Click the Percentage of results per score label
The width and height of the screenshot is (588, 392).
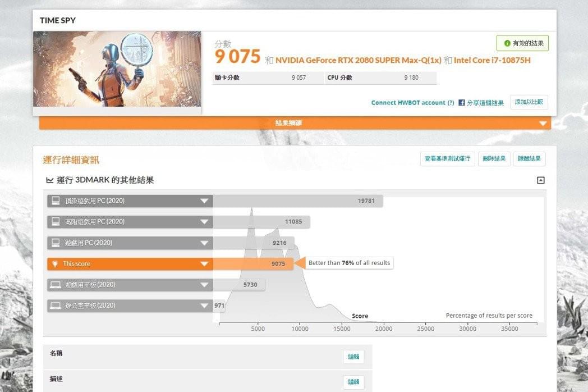coord(489,316)
